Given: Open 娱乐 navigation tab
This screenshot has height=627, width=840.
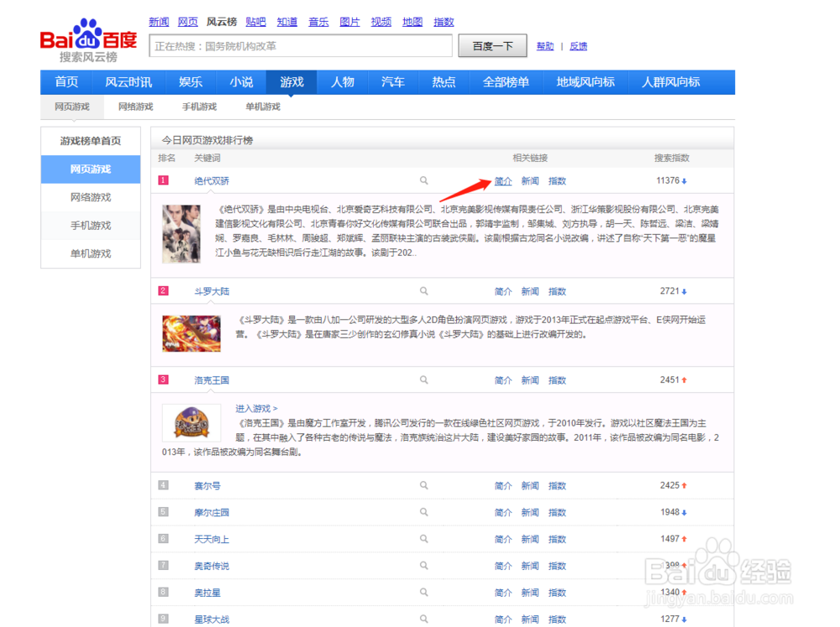Looking at the screenshot, I should pyautogui.click(x=191, y=82).
